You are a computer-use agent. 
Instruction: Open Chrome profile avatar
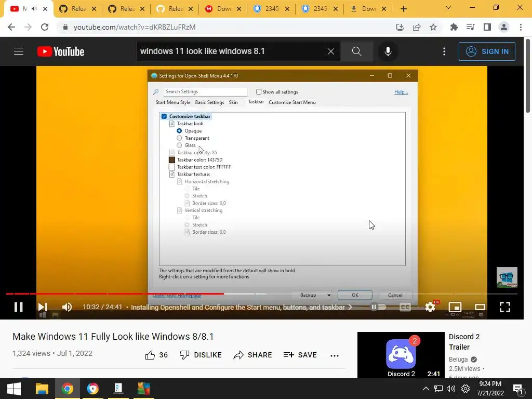point(504,27)
